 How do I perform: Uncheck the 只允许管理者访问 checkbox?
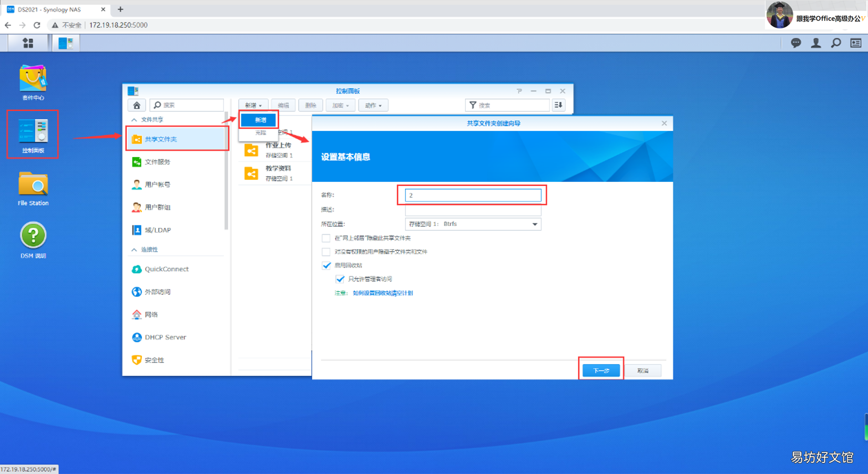click(340, 279)
